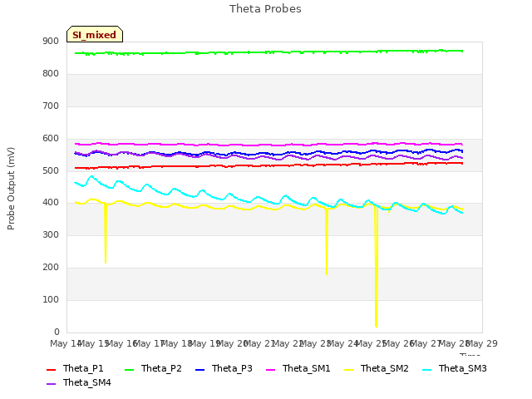
Task: Click the 800 y-axis tick label
Action: click(x=51, y=74)
